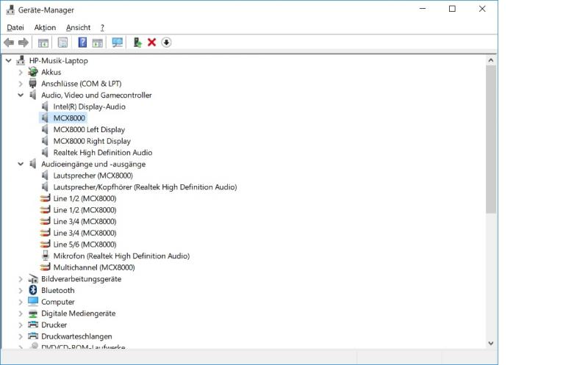Image resolution: width=588 pixels, height=365 pixels.
Task: Click the Show/Hide console tree icon
Action: [43, 43]
